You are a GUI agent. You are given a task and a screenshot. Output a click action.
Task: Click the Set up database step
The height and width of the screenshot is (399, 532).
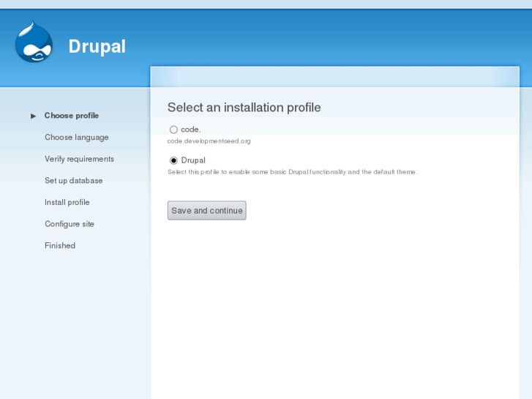coord(74,181)
